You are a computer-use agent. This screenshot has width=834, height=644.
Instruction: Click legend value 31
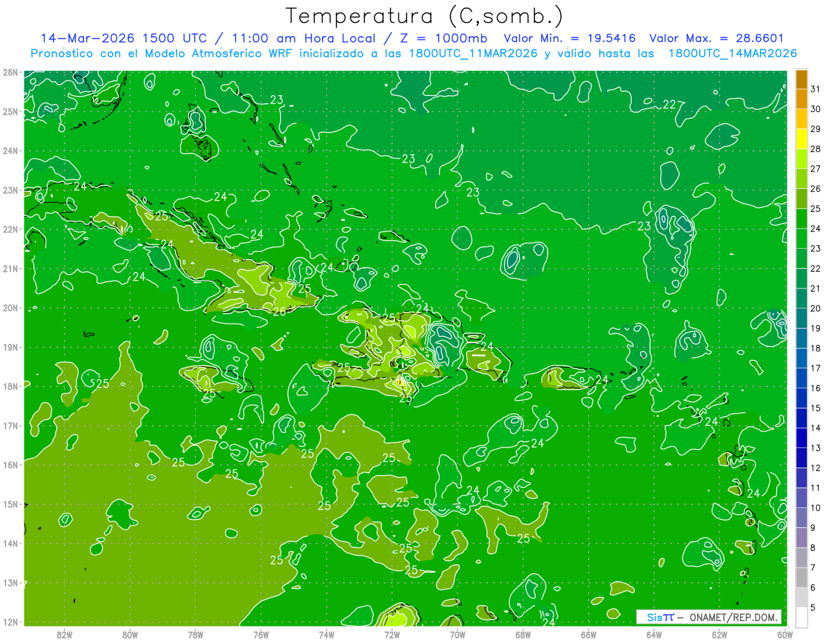coord(815,88)
